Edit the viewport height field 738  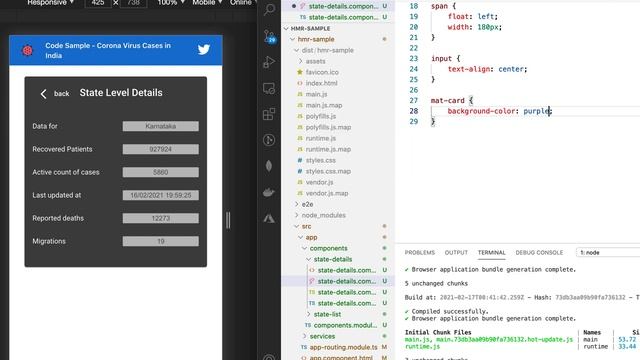pos(133,3)
